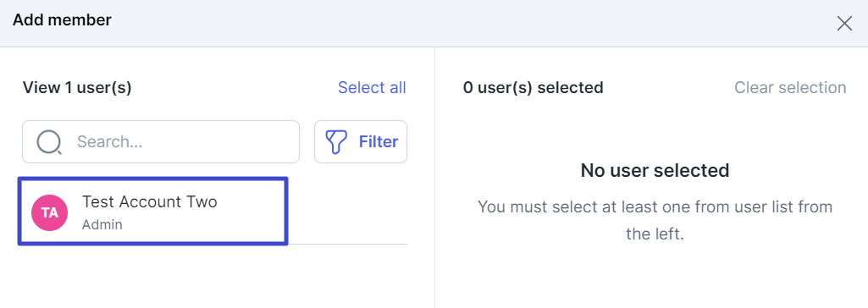The image size is (868, 308).
Task: Click the pink TA avatar
Action: coord(49,213)
